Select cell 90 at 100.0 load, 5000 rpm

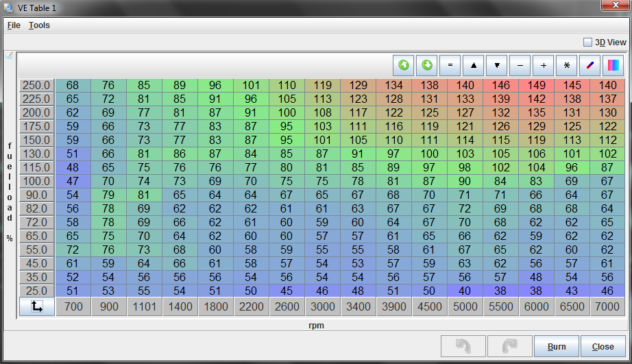(x=465, y=182)
